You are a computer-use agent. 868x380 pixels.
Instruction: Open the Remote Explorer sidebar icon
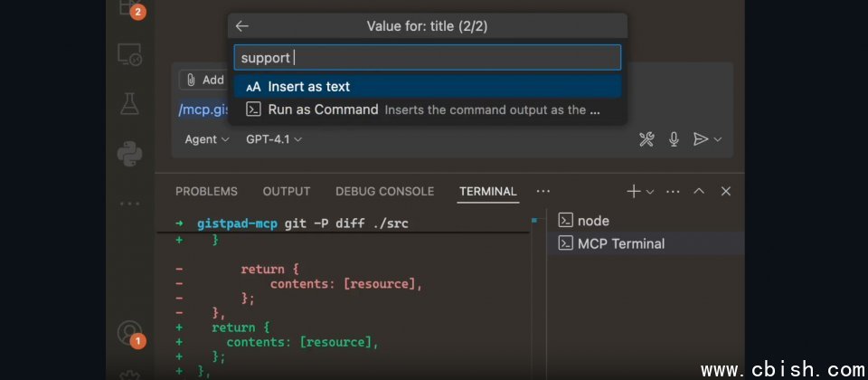tap(130, 55)
